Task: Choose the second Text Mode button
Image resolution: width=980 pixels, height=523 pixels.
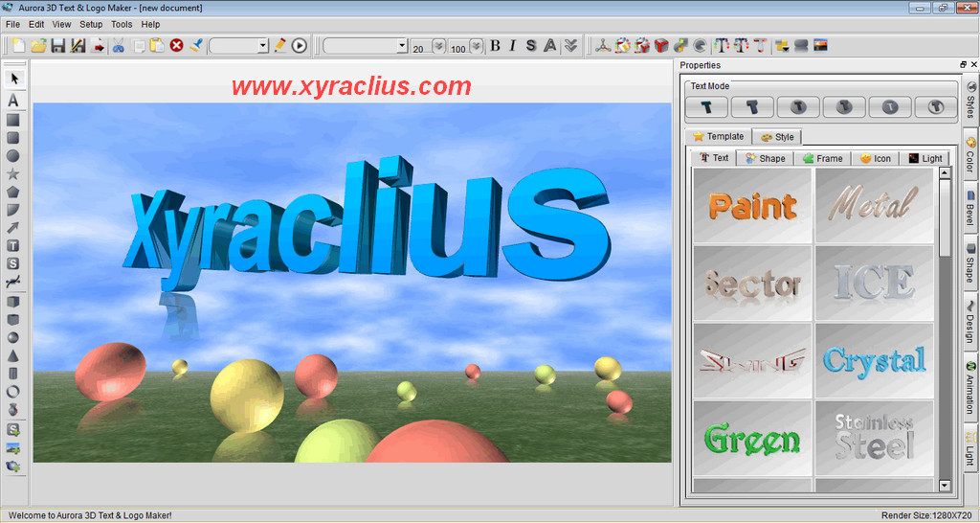Action: point(752,107)
